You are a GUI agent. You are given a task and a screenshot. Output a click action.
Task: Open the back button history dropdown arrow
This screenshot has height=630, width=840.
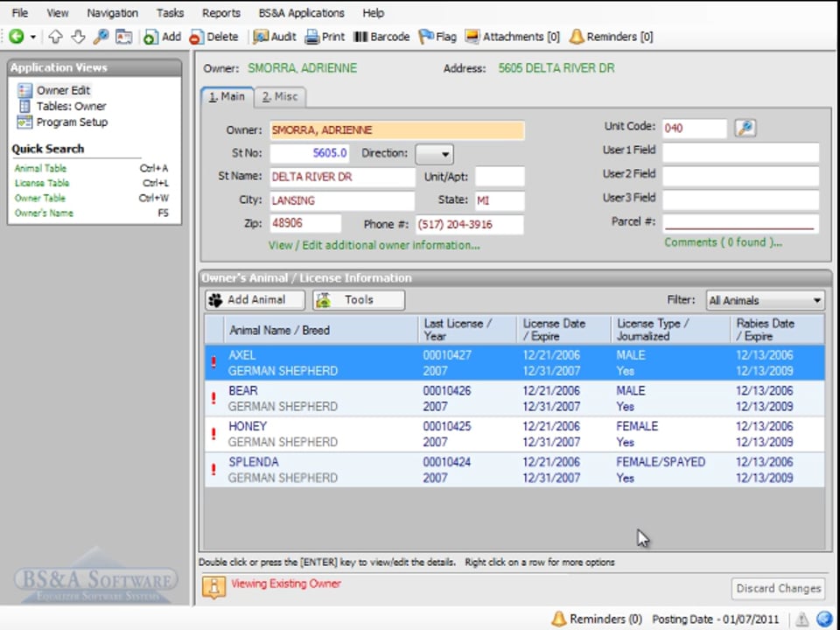[x=33, y=37]
